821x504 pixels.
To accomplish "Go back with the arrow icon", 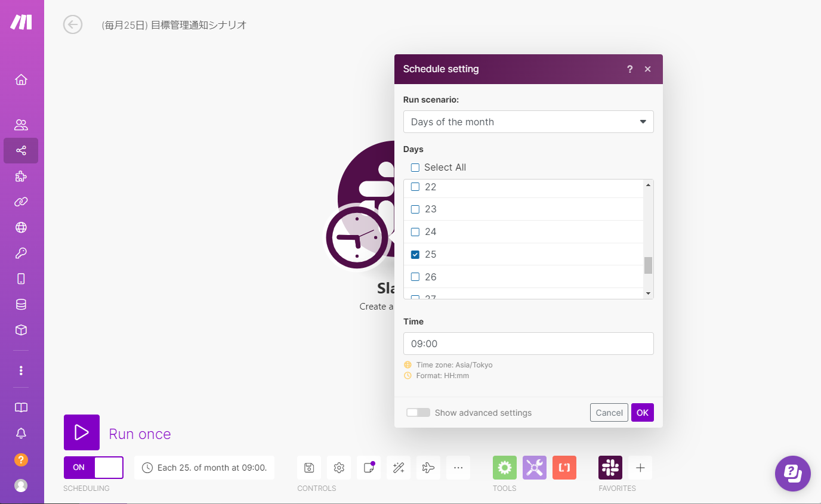I will pos(73,24).
